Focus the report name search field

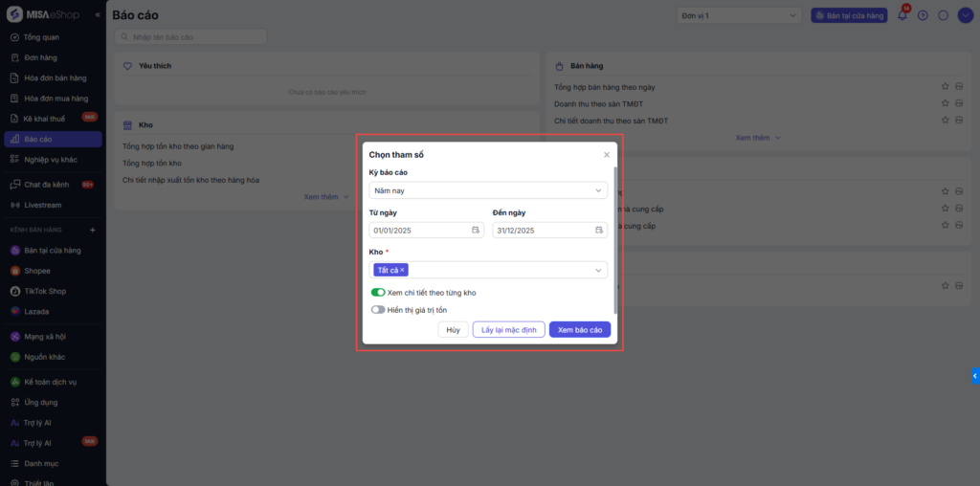191,37
